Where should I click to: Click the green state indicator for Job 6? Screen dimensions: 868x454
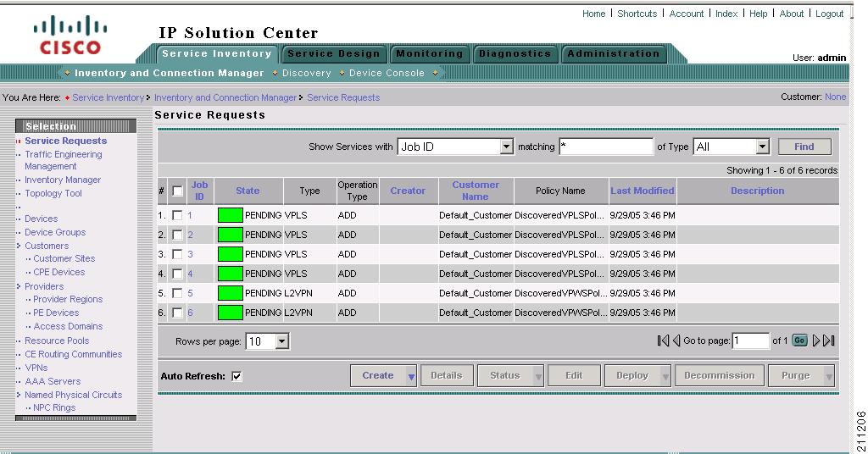pyautogui.click(x=231, y=313)
